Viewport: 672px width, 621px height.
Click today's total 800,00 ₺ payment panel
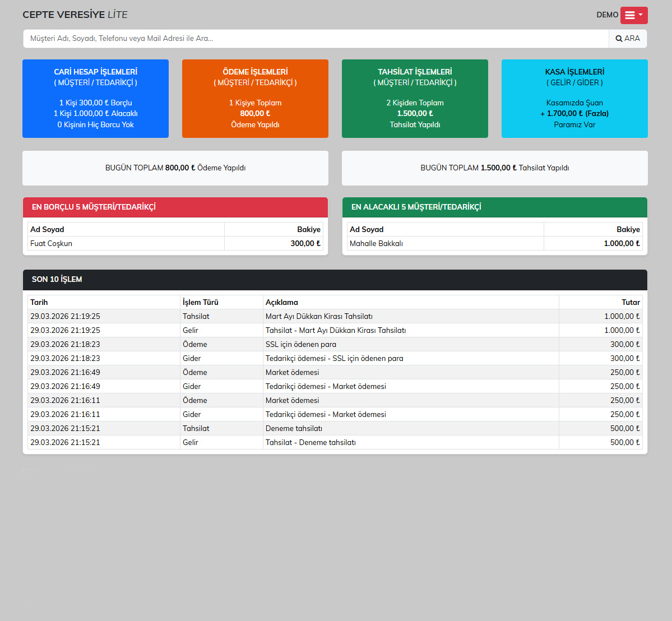tap(175, 168)
